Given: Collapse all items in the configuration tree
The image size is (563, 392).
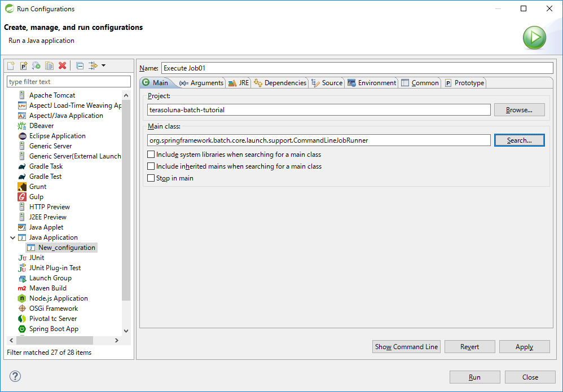Looking at the screenshot, I should [x=79, y=65].
